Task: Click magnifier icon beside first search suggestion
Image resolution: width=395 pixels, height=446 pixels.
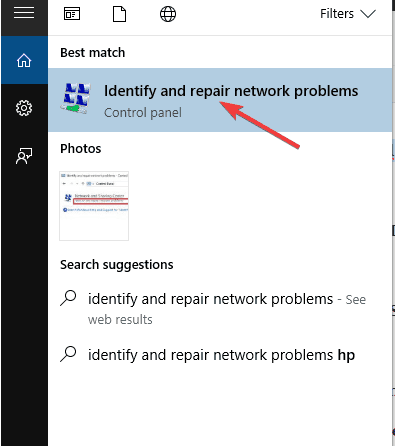Action: click(68, 298)
